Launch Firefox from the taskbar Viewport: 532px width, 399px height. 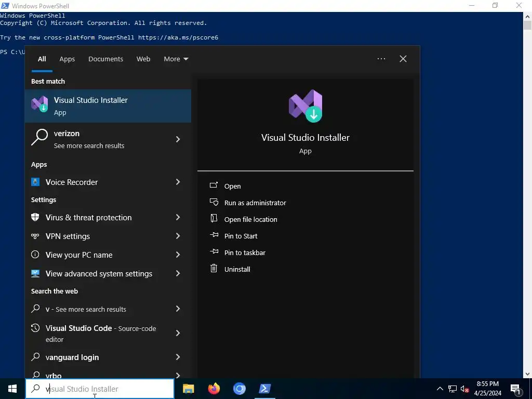pos(214,389)
